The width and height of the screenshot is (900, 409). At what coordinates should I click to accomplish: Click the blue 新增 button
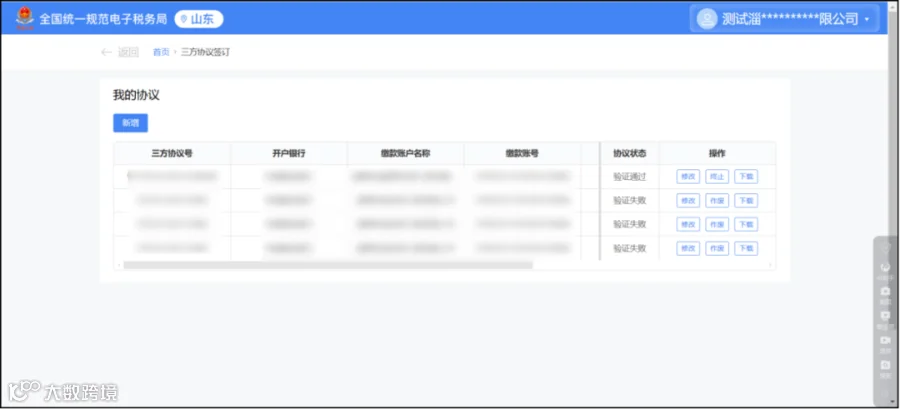[x=130, y=123]
